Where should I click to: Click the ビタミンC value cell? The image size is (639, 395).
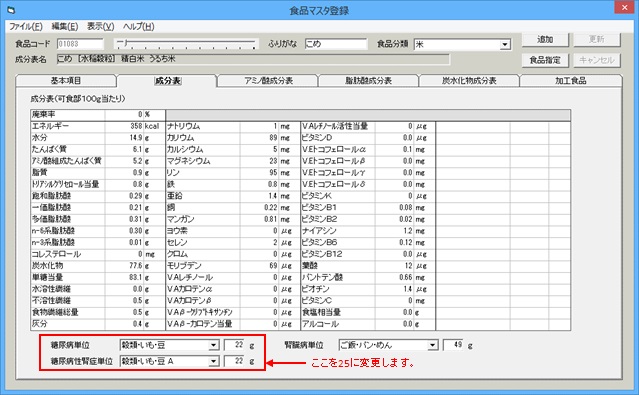click(394, 301)
